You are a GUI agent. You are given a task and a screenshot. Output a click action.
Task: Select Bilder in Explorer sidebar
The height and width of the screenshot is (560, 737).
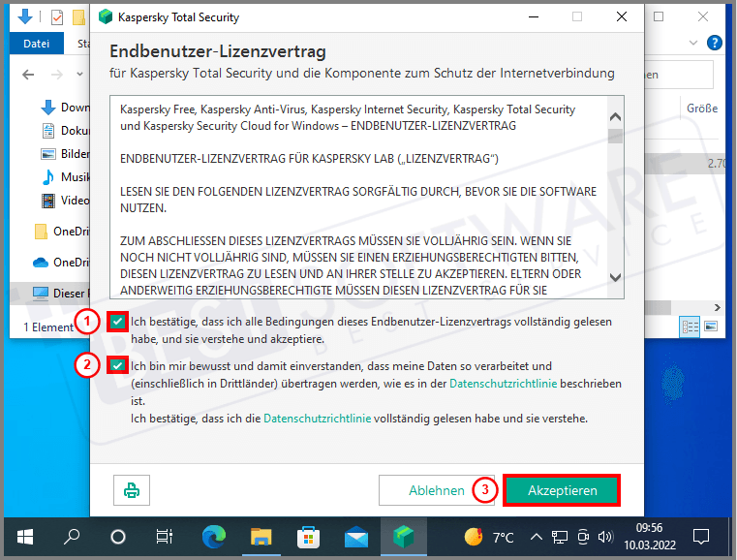pyautogui.click(x=65, y=154)
